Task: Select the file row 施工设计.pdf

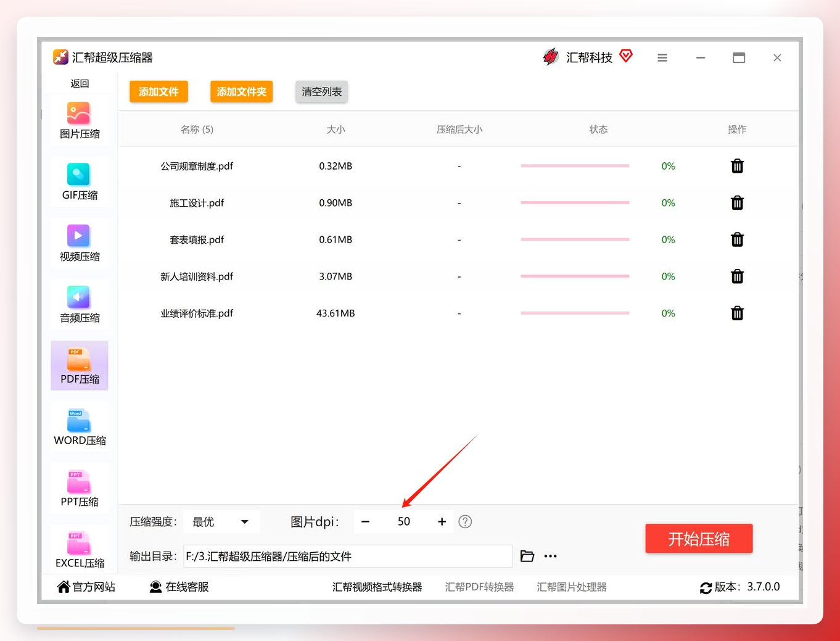Action: [x=458, y=203]
